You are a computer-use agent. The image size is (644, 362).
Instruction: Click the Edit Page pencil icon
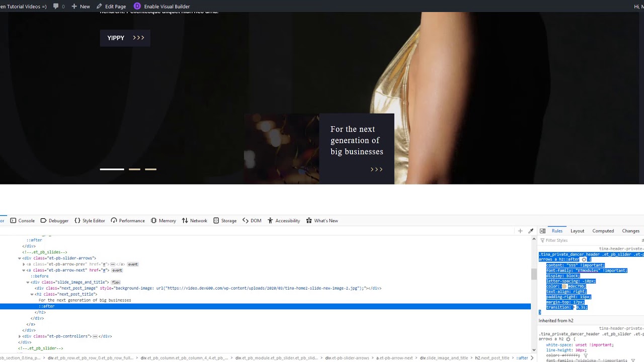(99, 6)
